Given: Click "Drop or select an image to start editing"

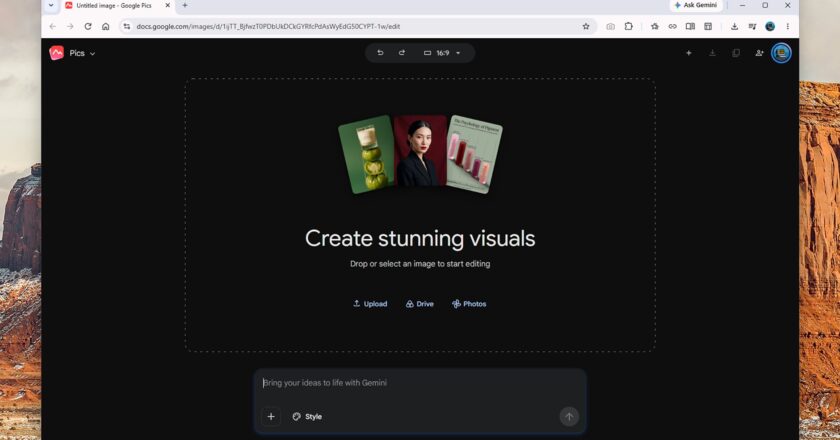Looking at the screenshot, I should tap(420, 264).
